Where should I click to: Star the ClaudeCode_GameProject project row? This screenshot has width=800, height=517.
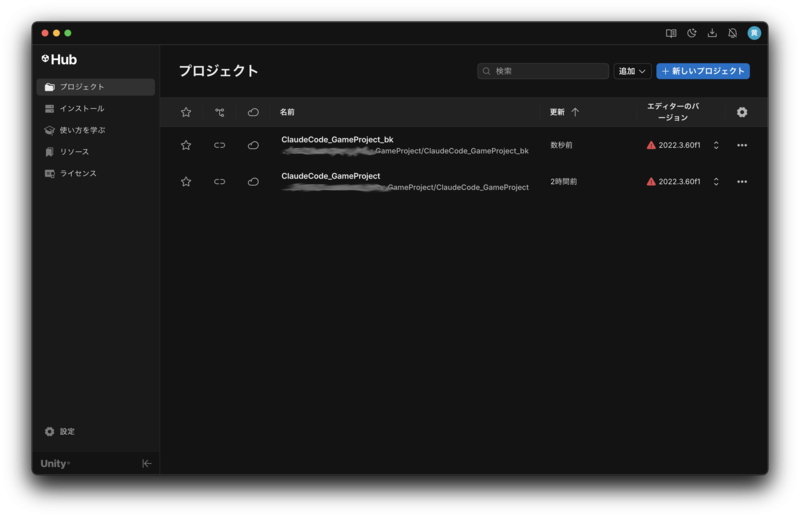(186, 182)
